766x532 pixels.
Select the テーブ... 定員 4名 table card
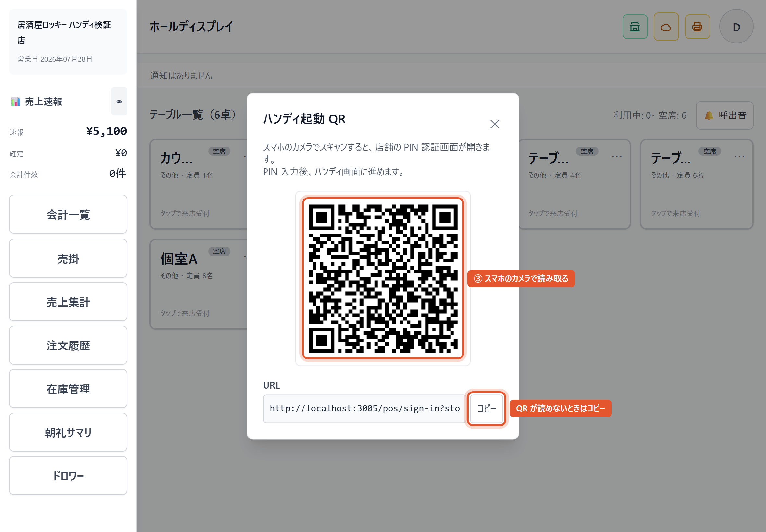574,184
